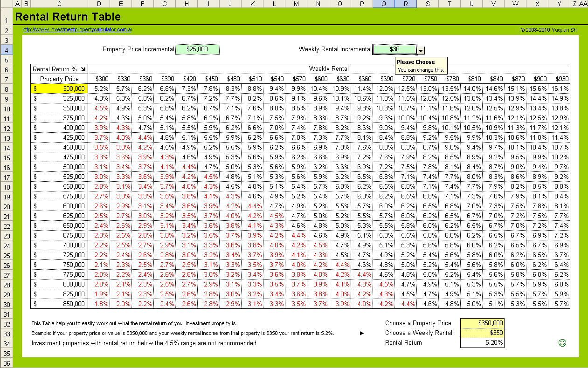This screenshot has width=588, height=368.
Task: Click the Choose a Weekly Rental $350 field
Action: click(482, 333)
